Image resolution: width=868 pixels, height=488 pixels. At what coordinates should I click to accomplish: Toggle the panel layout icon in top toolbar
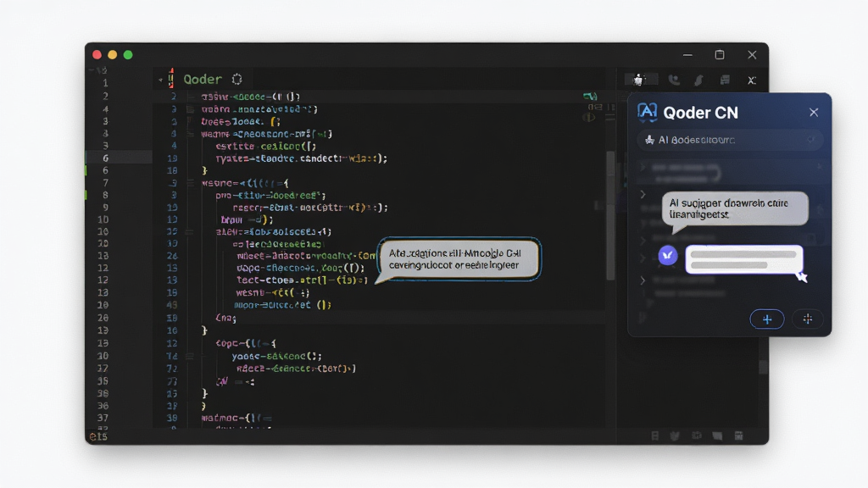coord(725,80)
